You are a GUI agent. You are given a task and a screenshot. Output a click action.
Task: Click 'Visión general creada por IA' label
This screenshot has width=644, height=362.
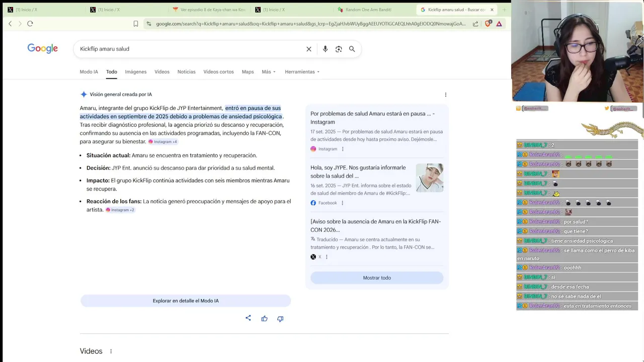(121, 95)
